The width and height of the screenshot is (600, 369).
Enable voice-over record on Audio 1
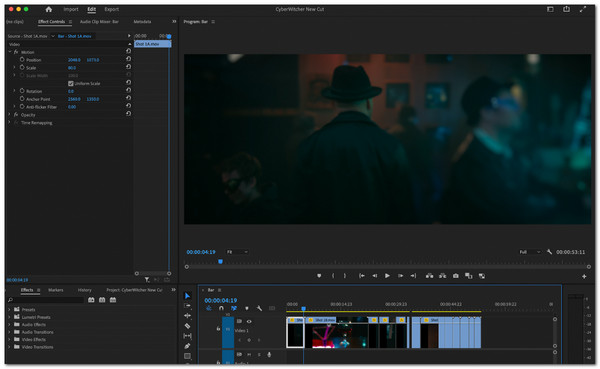coord(269,355)
